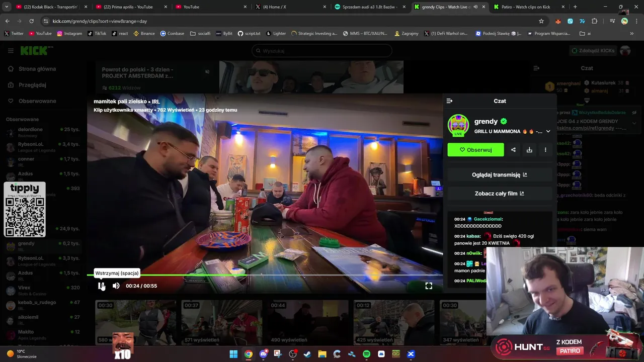Open the Kick hamburger menu
The image size is (644, 362).
[x=11, y=51]
